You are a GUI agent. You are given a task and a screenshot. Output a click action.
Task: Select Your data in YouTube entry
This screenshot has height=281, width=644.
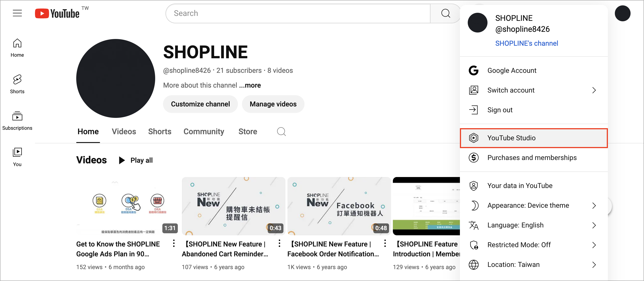534,186
